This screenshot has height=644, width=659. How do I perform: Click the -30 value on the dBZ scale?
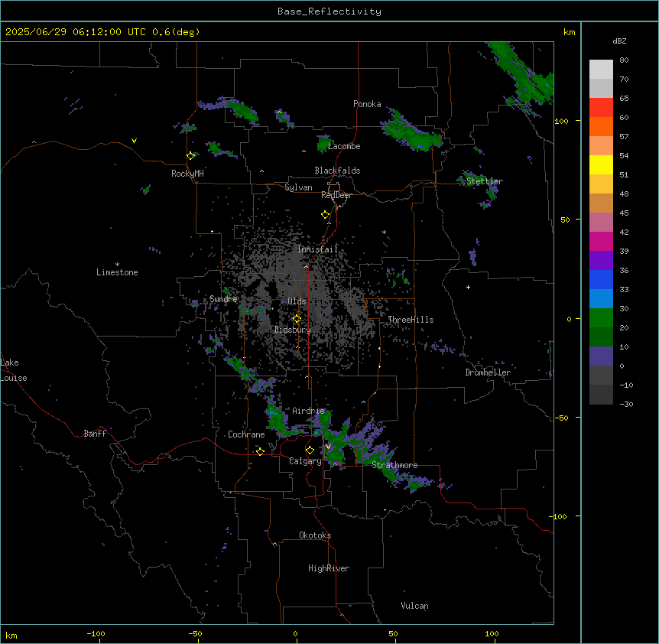[626, 404]
